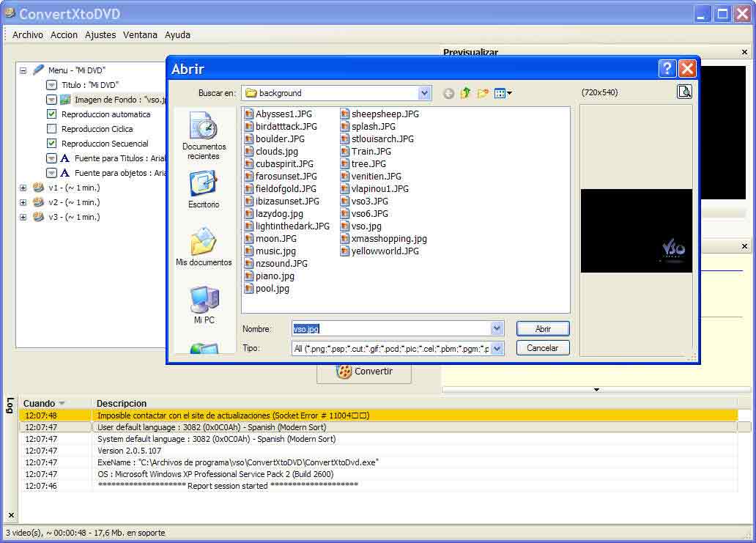Expand the v3 tree node
The width and height of the screenshot is (756, 543).
(23, 217)
